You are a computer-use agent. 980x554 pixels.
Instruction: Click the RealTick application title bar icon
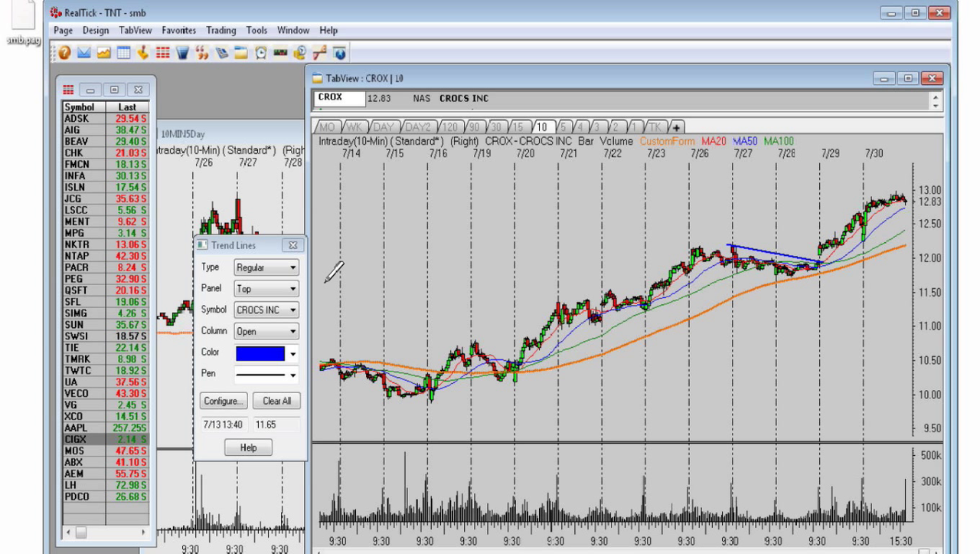point(56,12)
